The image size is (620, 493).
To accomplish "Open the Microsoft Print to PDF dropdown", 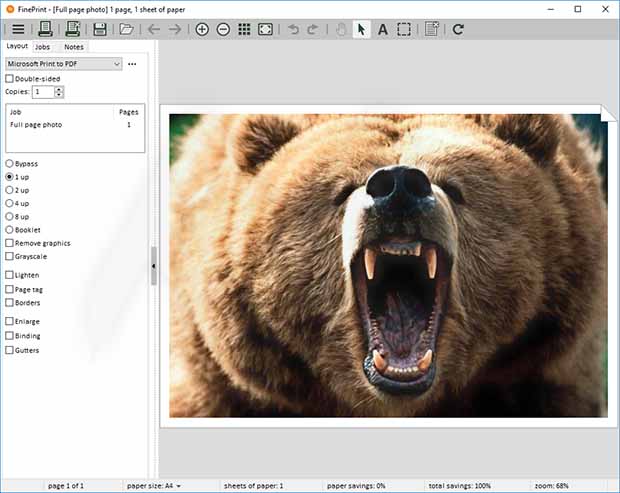I will (64, 64).
